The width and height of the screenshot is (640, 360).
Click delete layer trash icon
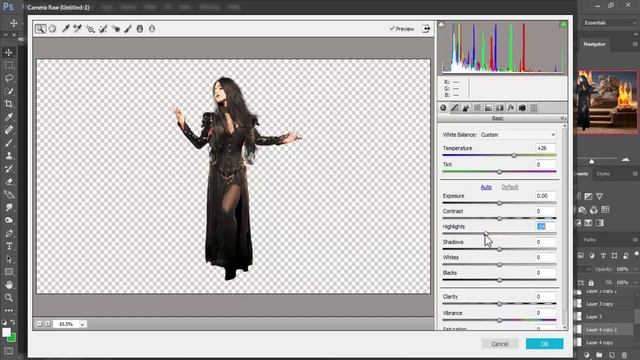coord(624,355)
